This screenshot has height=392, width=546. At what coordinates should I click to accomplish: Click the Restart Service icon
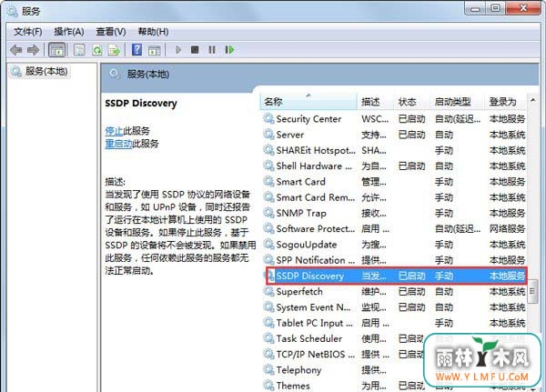click(x=229, y=50)
